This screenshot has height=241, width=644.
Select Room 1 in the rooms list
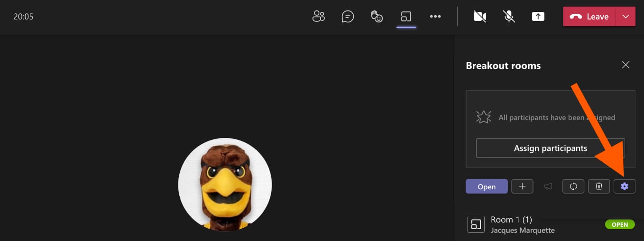click(x=511, y=225)
